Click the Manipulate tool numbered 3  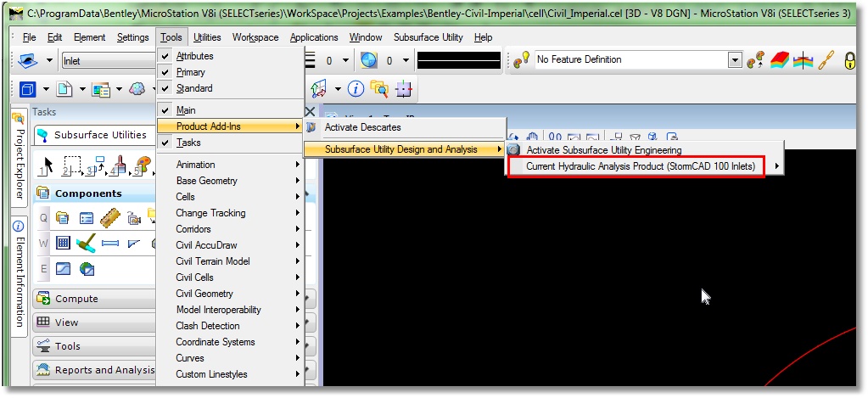[94, 165]
